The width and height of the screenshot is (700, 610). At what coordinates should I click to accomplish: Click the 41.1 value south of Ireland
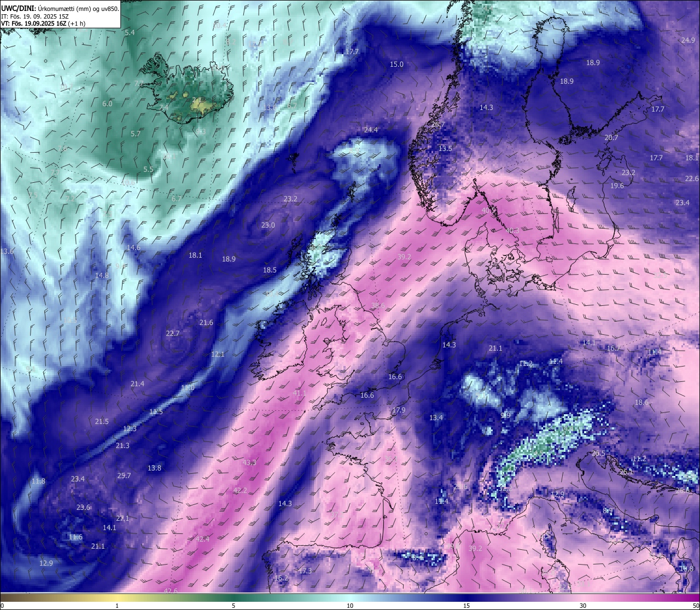coord(300,393)
